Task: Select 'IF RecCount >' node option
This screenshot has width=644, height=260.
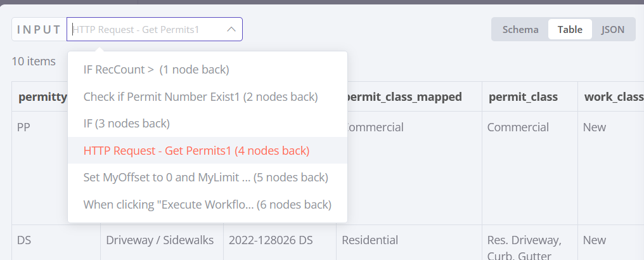Action: 156,70
